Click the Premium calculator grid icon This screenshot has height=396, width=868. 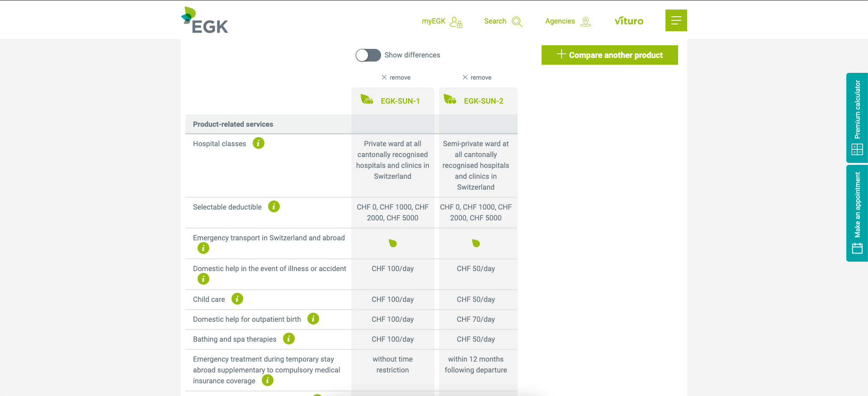pyautogui.click(x=857, y=149)
